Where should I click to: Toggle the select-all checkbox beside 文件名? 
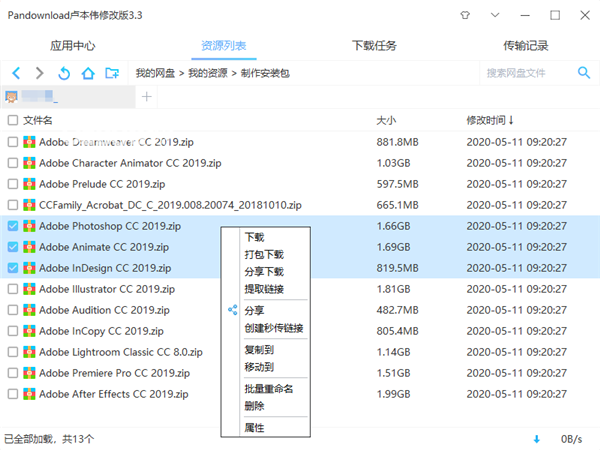(12, 120)
